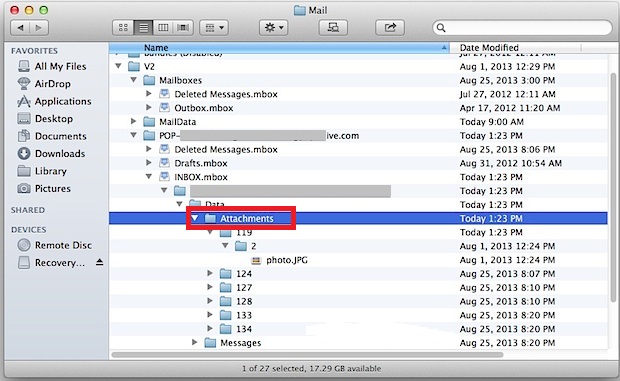Go forward with the right arrow button
The height and width of the screenshot is (381, 620).
coord(39,28)
